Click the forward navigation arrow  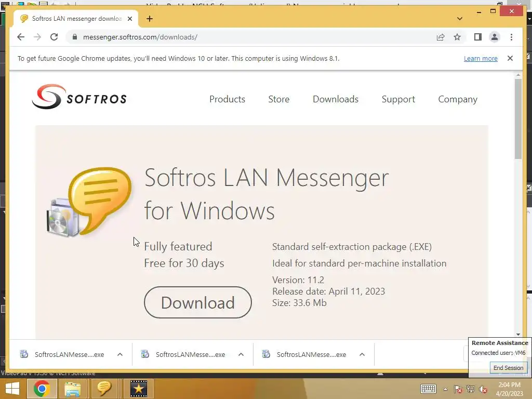[37, 37]
